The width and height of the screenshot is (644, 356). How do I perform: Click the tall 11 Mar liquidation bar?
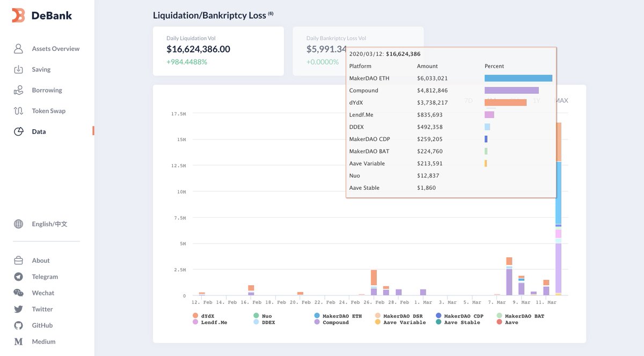(x=559, y=209)
